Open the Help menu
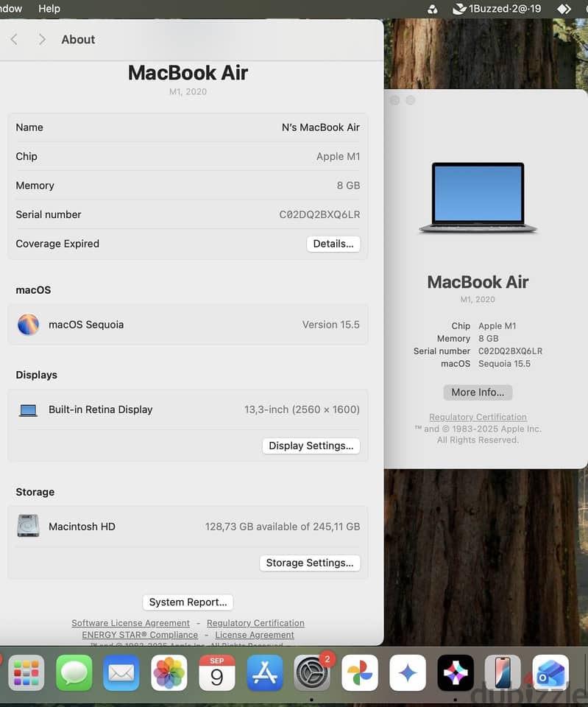The image size is (588, 707). pyautogui.click(x=49, y=9)
